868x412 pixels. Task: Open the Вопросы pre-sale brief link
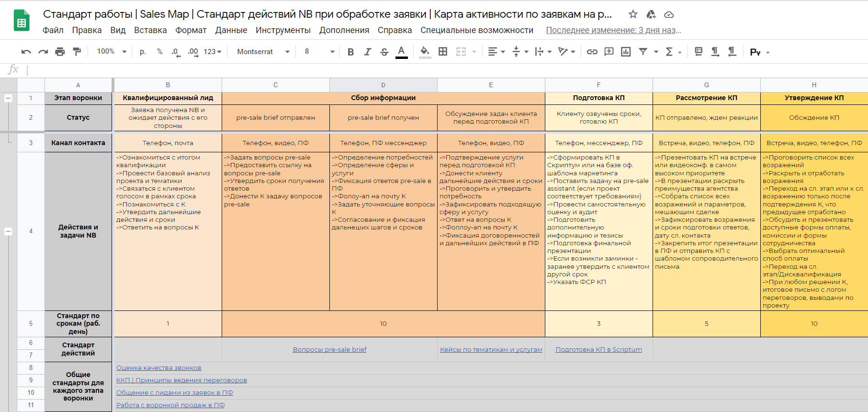[329, 349]
